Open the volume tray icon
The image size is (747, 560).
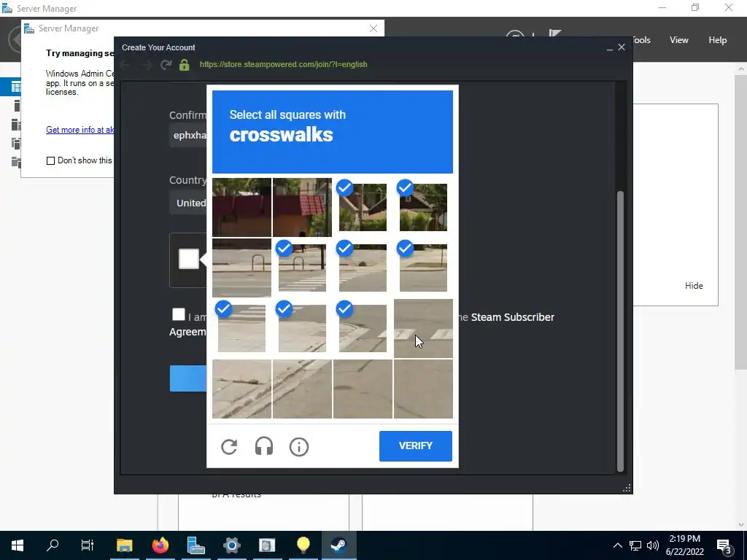tap(653, 545)
